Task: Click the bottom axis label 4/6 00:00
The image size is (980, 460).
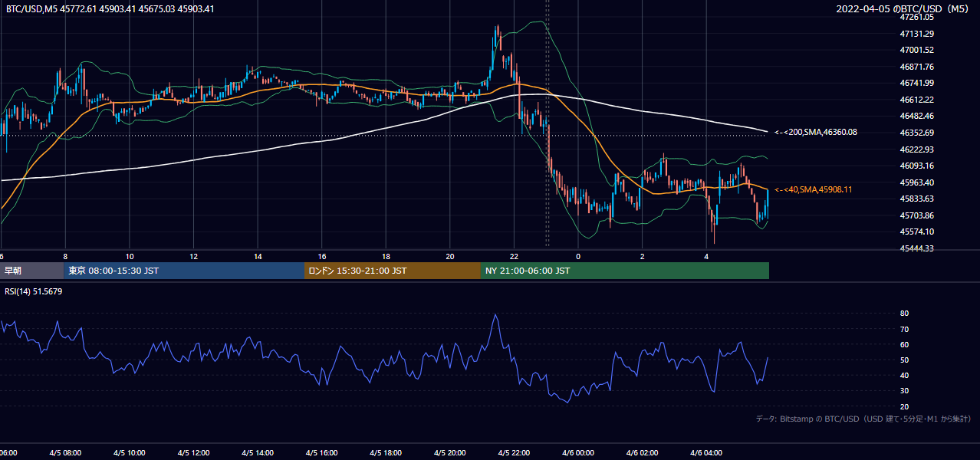Action: coord(578,453)
